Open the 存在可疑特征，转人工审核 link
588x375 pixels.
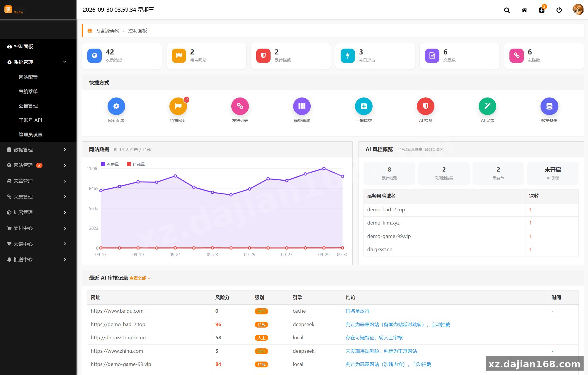coord(374,338)
